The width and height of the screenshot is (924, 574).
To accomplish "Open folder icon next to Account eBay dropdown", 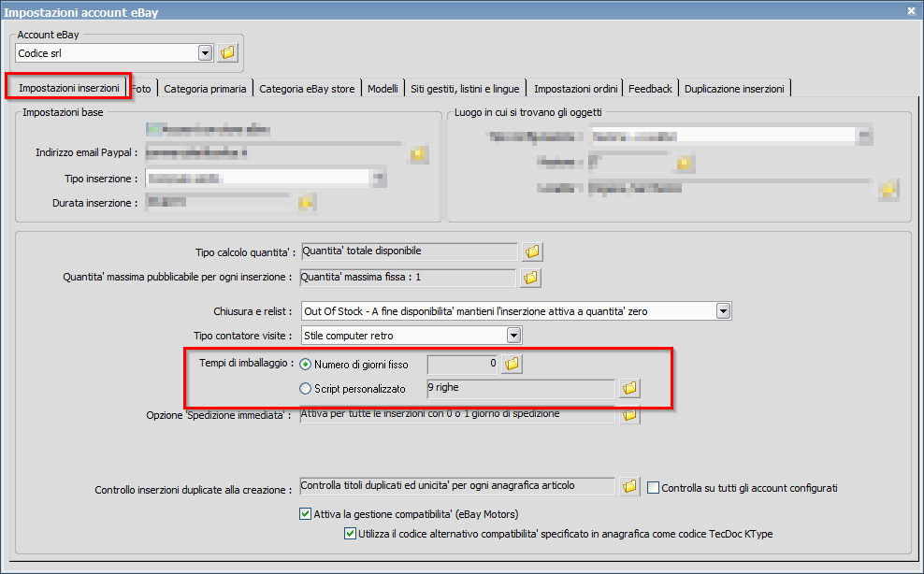I will coord(227,53).
